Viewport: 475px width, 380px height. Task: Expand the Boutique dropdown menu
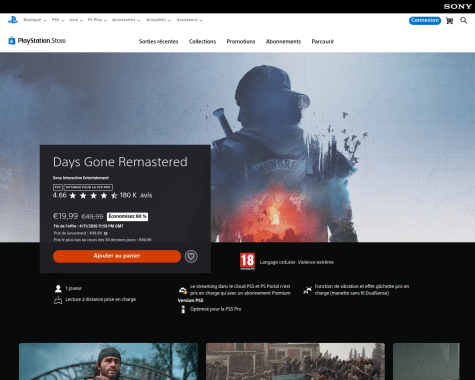click(x=35, y=20)
